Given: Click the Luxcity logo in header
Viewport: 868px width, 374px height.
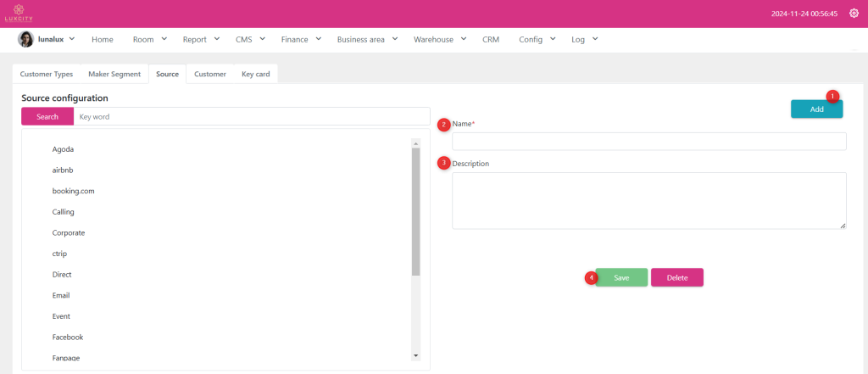Looking at the screenshot, I should [x=17, y=14].
